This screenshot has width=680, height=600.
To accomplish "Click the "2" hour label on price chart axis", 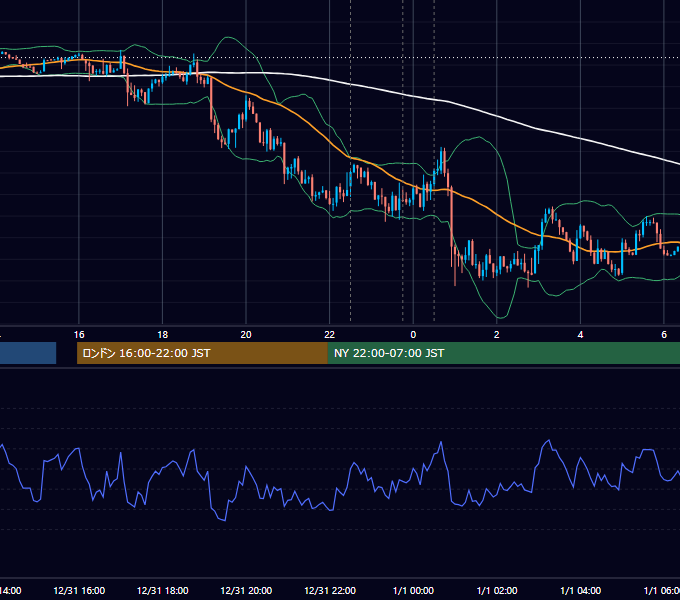I will tap(497, 335).
